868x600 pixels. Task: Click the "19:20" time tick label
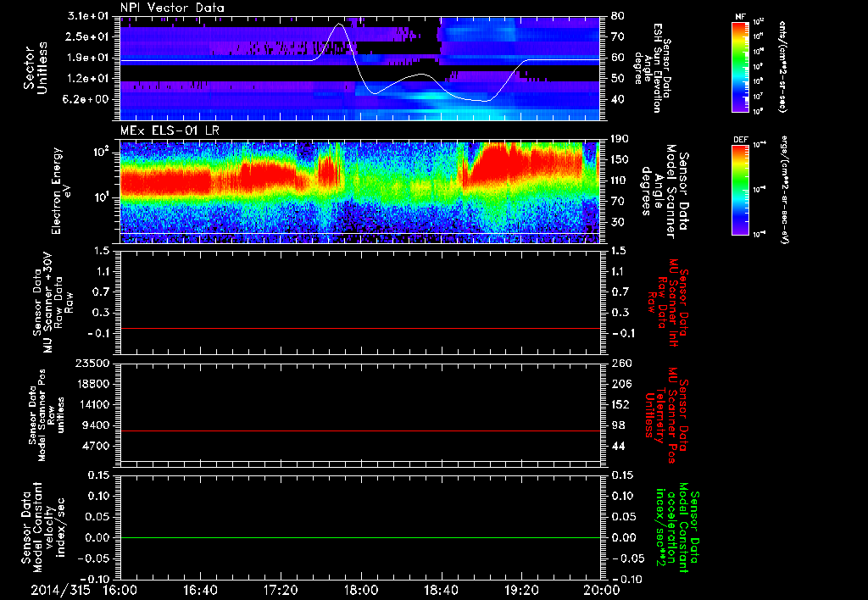point(521,590)
